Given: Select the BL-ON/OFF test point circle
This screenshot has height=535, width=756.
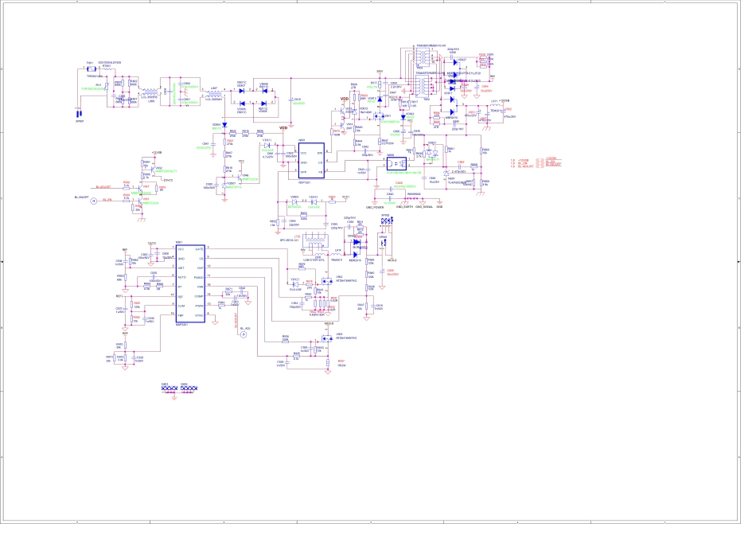Looking at the screenshot, I should tap(93, 201).
